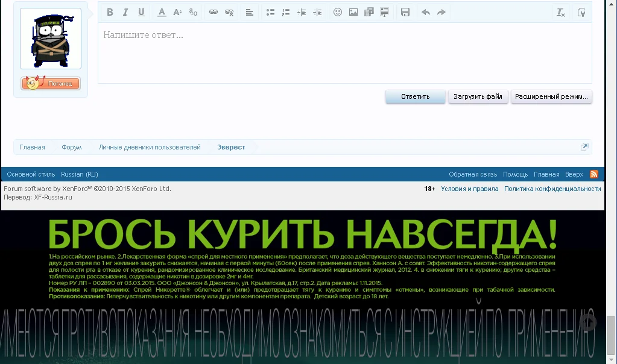Select the Эверест breadcrumb tab
This screenshot has height=364, width=617.
230,146
